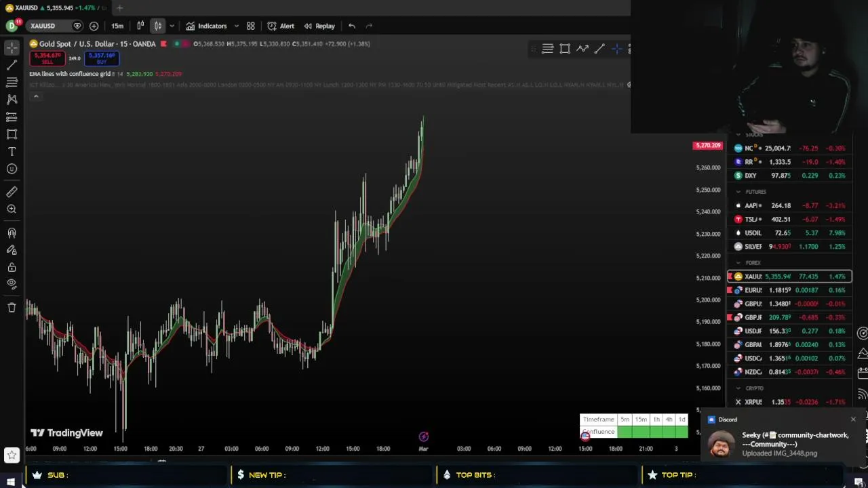The image size is (868, 488).
Task: Open the forecasting and measurement tools
Action: coord(12,117)
